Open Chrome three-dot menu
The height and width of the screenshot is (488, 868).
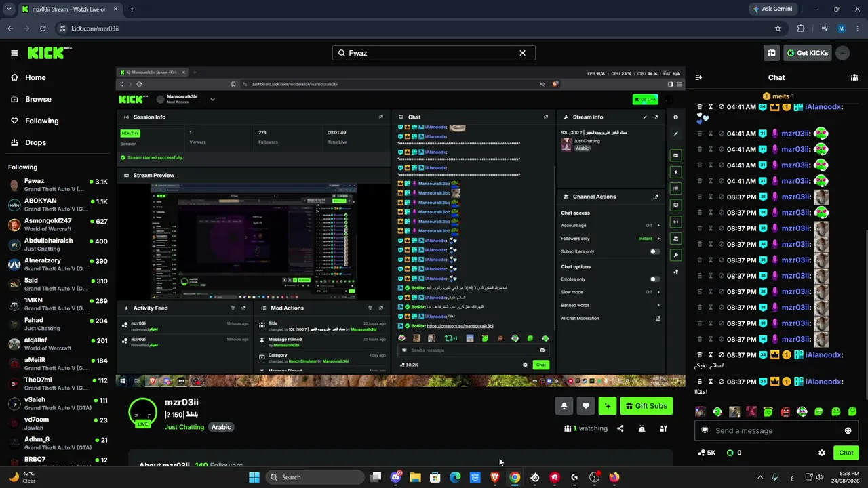pyautogui.click(x=858, y=28)
